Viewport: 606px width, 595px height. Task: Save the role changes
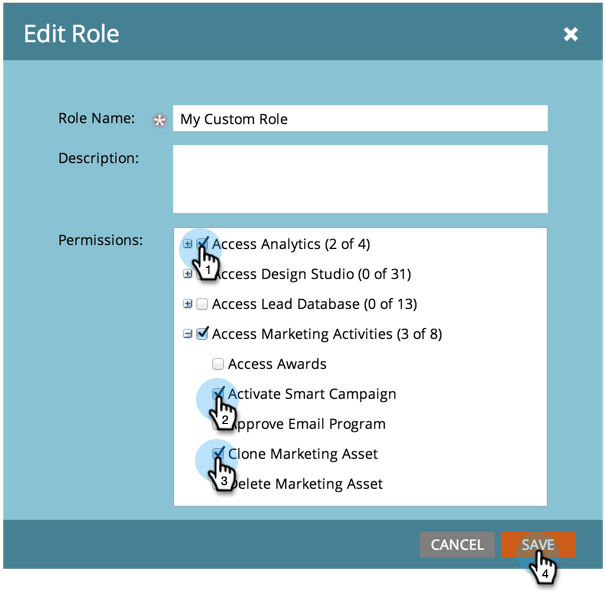coord(538,545)
